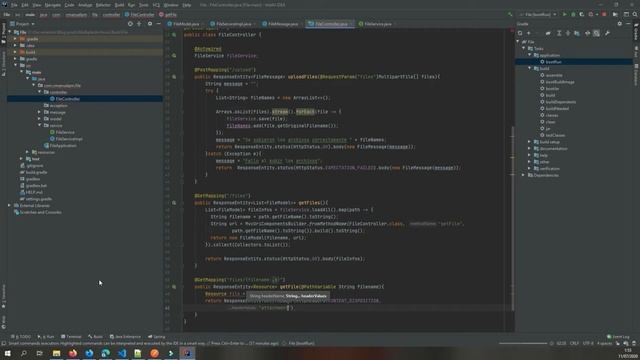
Task: Select FileService in the project tree
Action: 65,132
